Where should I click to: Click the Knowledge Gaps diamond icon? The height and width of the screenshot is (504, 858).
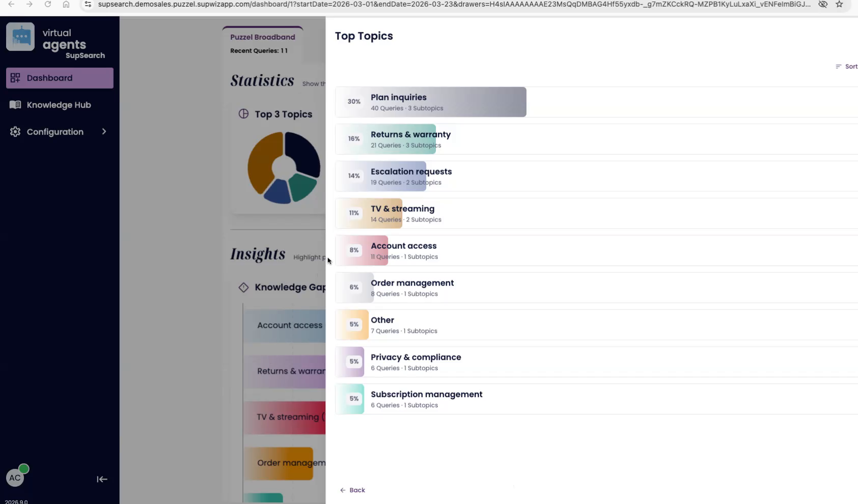tap(243, 287)
